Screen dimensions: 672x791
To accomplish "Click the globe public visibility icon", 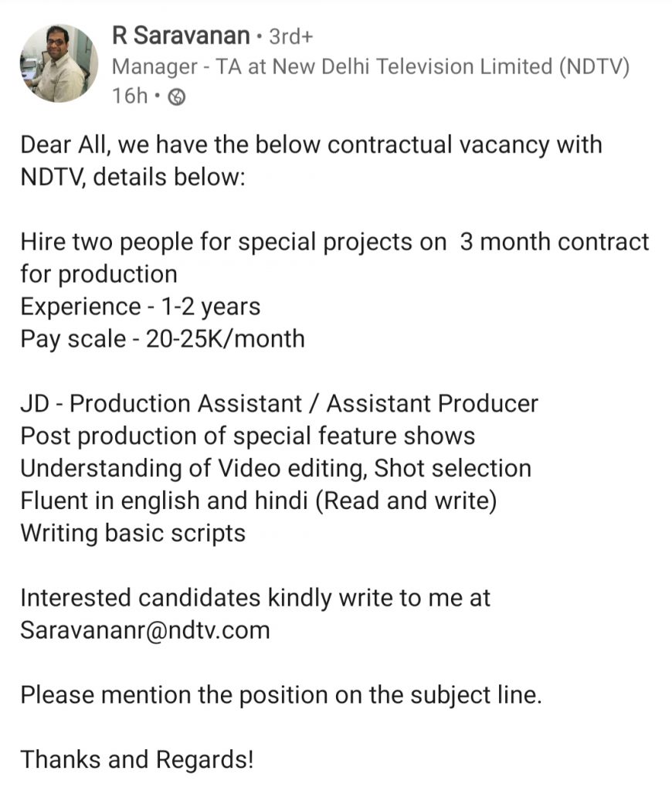I will tap(177, 97).
